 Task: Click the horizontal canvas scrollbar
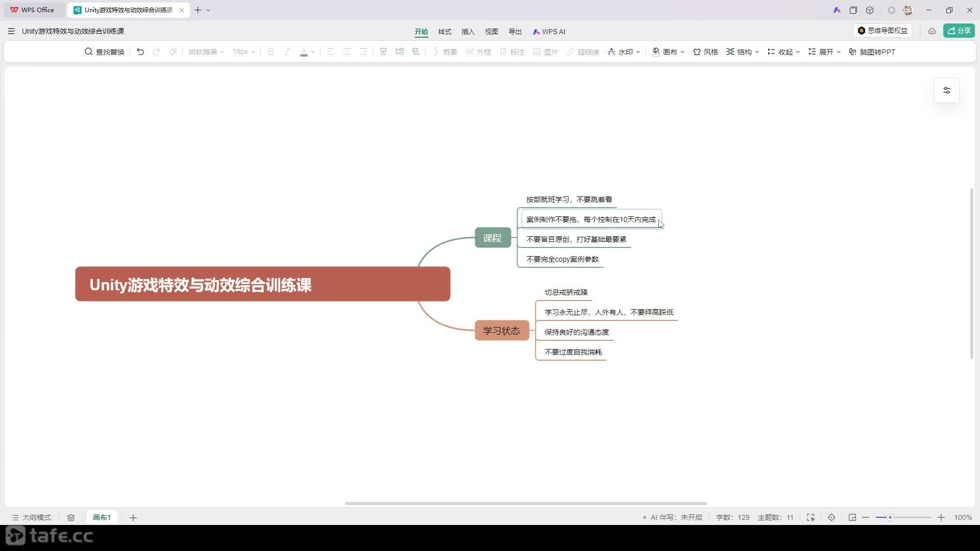[526, 504]
